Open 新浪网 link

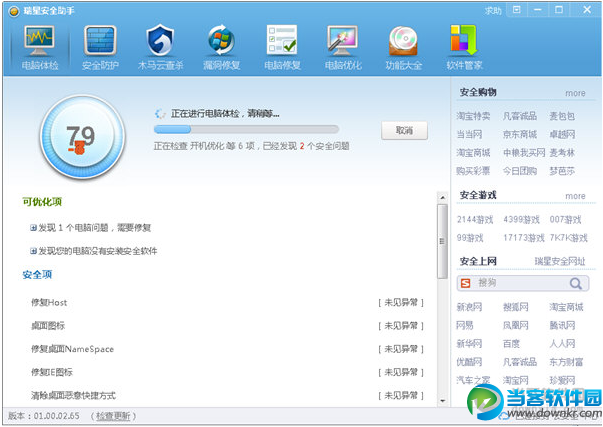point(469,307)
